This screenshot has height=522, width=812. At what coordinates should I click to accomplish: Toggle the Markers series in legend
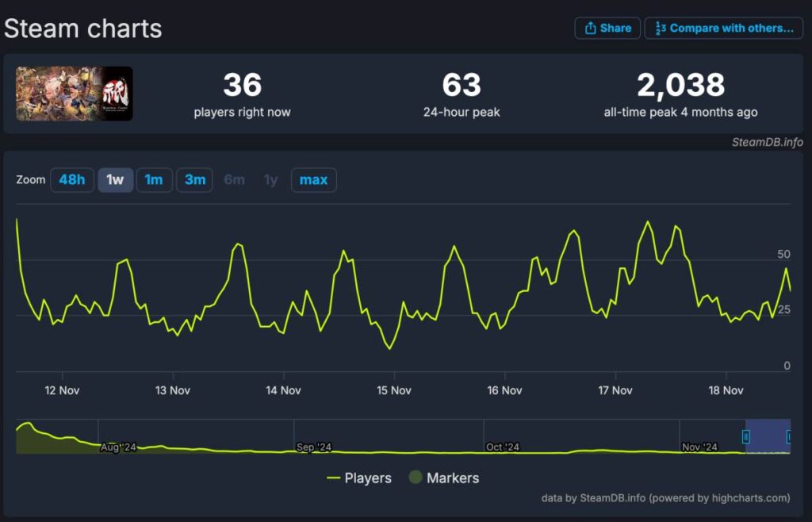[x=444, y=478]
